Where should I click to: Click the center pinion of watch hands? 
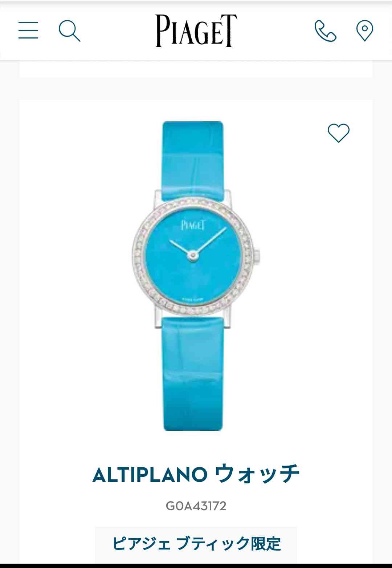(194, 256)
